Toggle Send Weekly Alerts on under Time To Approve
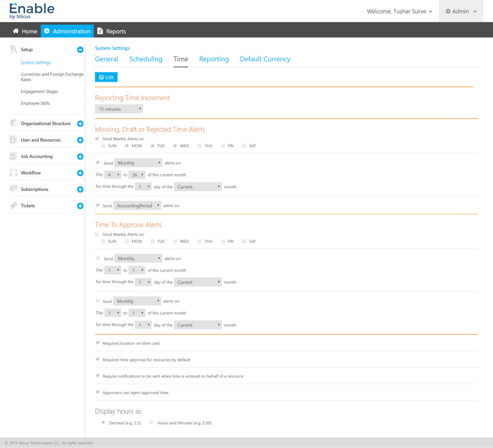This screenshot has height=448, width=493. click(97, 235)
